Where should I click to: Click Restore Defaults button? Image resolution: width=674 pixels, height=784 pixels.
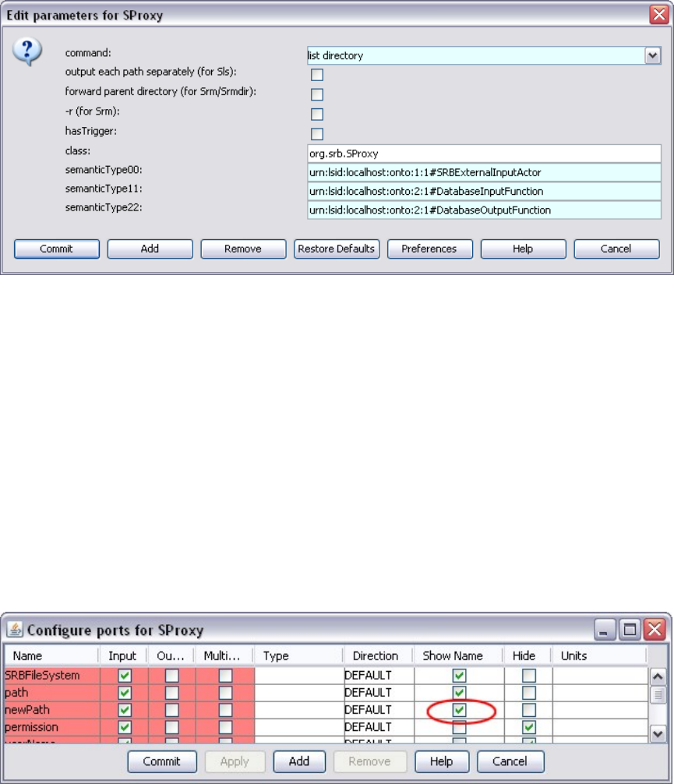point(337,249)
